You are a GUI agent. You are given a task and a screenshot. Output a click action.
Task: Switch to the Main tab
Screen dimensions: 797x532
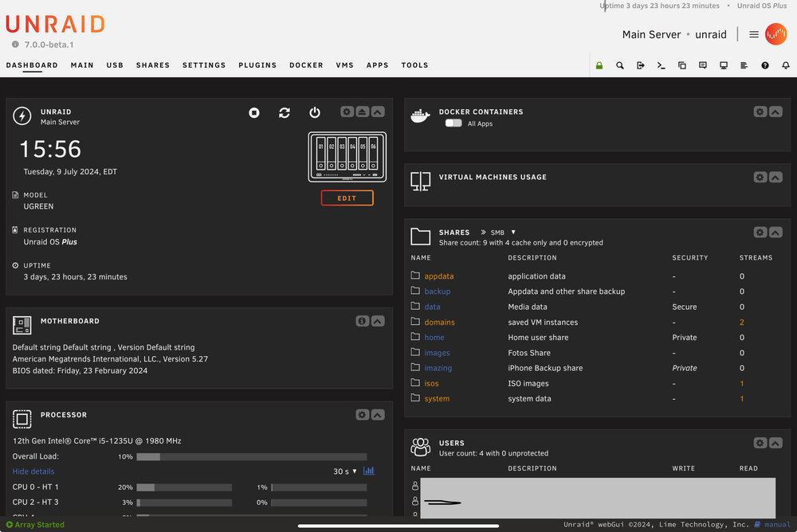click(82, 65)
